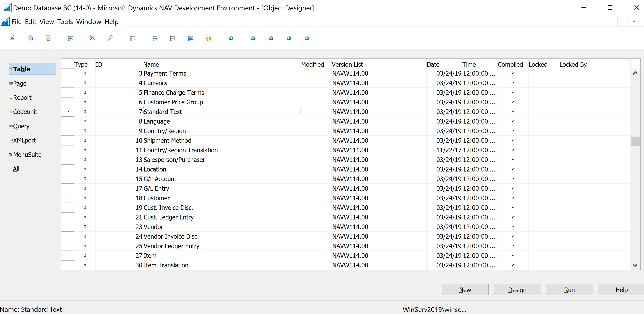The width and height of the screenshot is (644, 314).
Task: Click the Compiled checkmark for Standard Text
Action: click(513, 112)
